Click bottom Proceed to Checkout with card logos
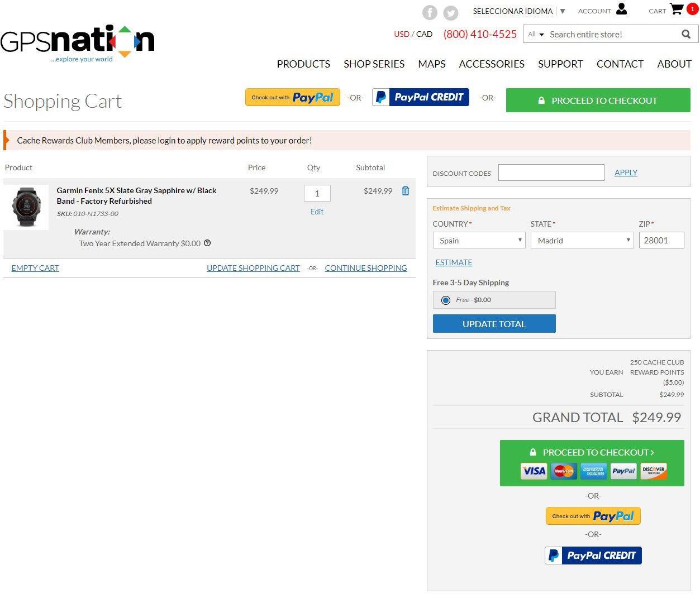 tap(592, 463)
